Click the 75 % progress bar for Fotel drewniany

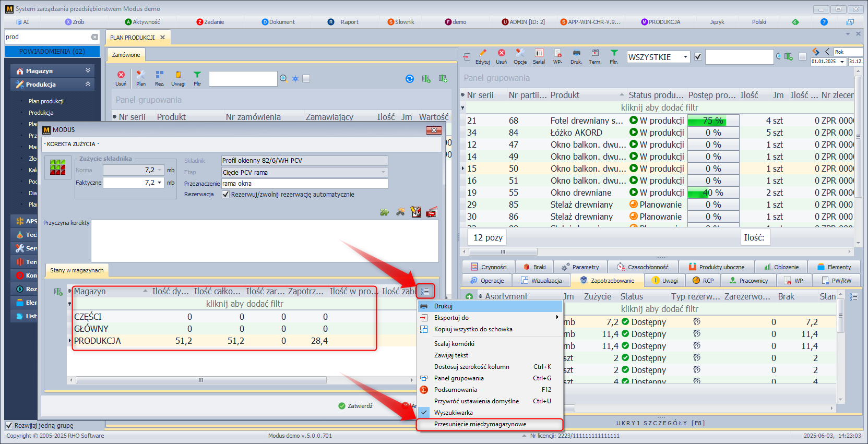712,121
